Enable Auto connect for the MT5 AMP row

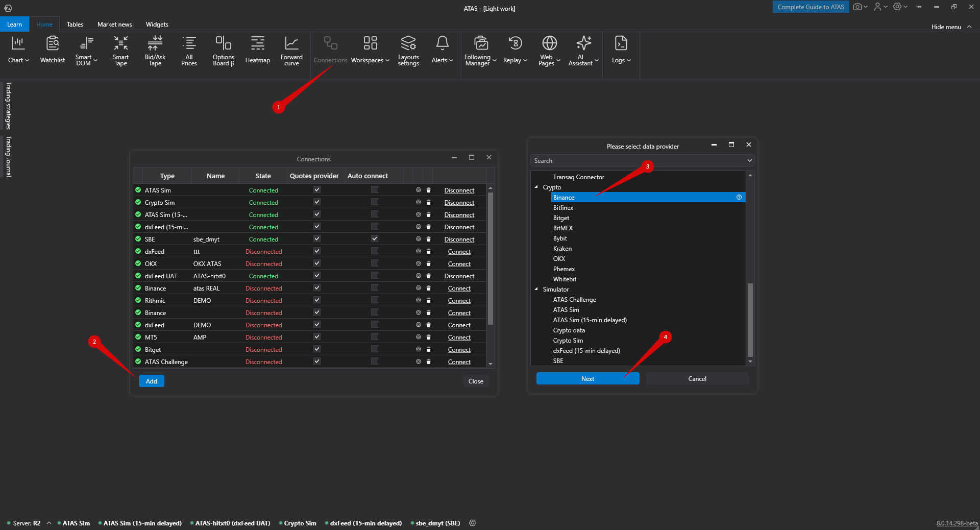click(x=375, y=336)
